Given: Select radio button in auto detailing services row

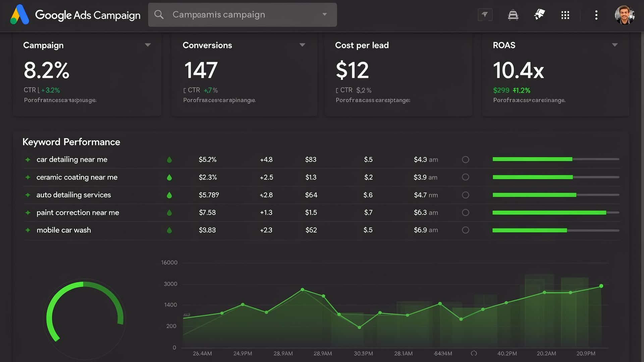Looking at the screenshot, I should [466, 195].
